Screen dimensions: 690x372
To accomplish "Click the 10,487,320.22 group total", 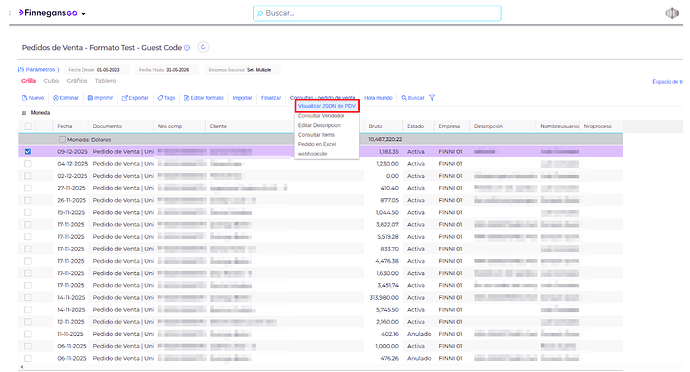I will coord(385,140).
